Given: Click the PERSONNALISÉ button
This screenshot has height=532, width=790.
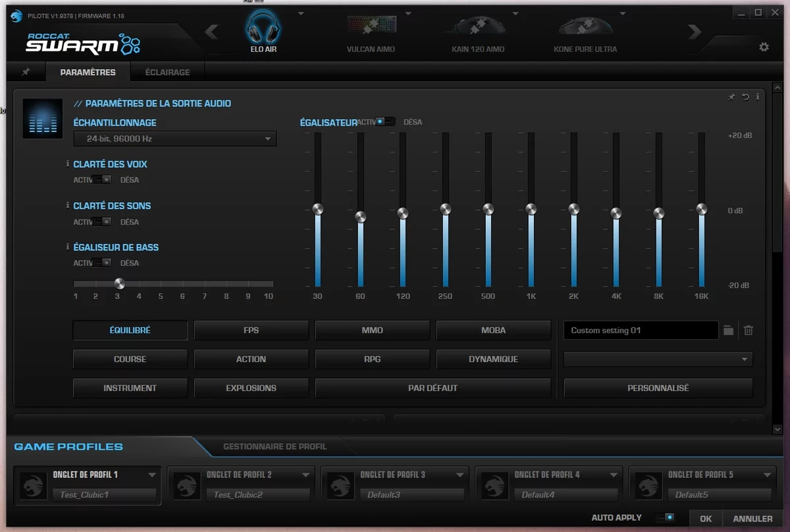Looking at the screenshot, I should click(658, 388).
